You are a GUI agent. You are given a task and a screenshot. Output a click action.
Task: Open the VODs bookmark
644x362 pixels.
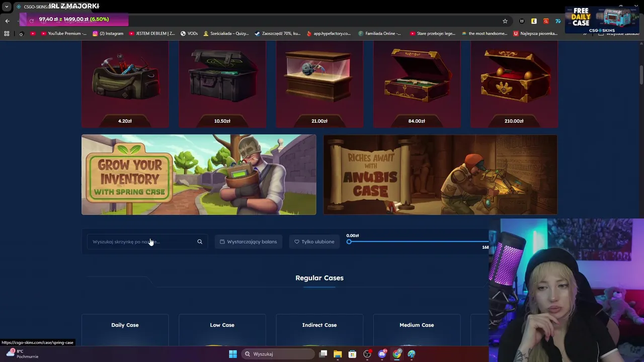[x=189, y=34]
